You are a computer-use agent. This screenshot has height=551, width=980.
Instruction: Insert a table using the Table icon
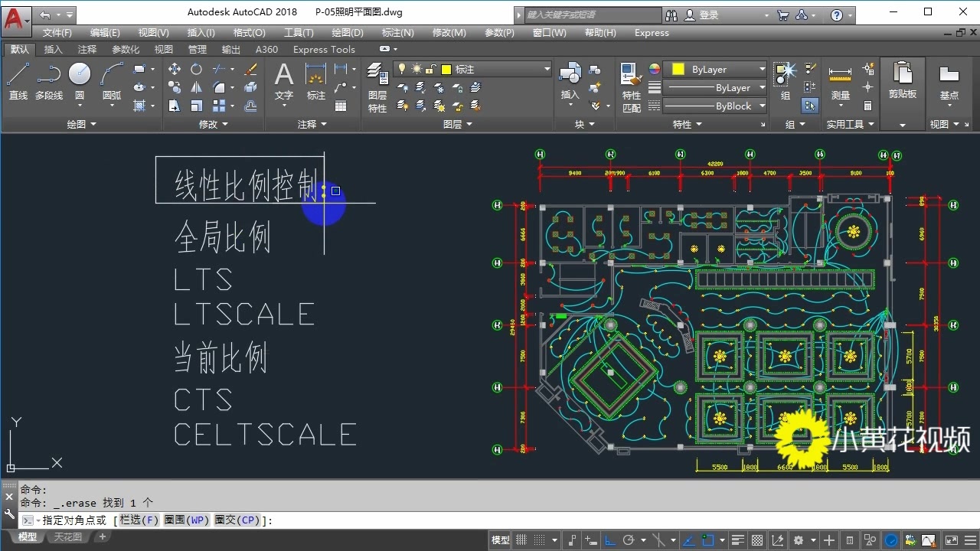point(341,106)
